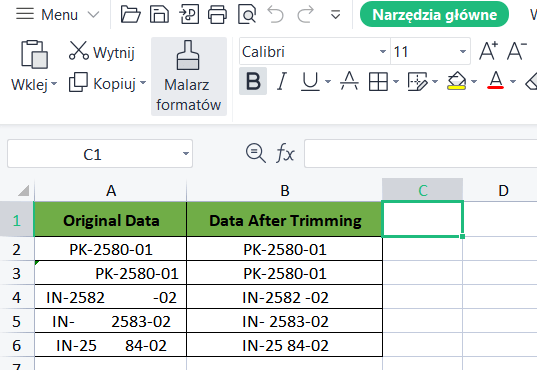Select column C header
Screen dimensions: 537x370
423,190
